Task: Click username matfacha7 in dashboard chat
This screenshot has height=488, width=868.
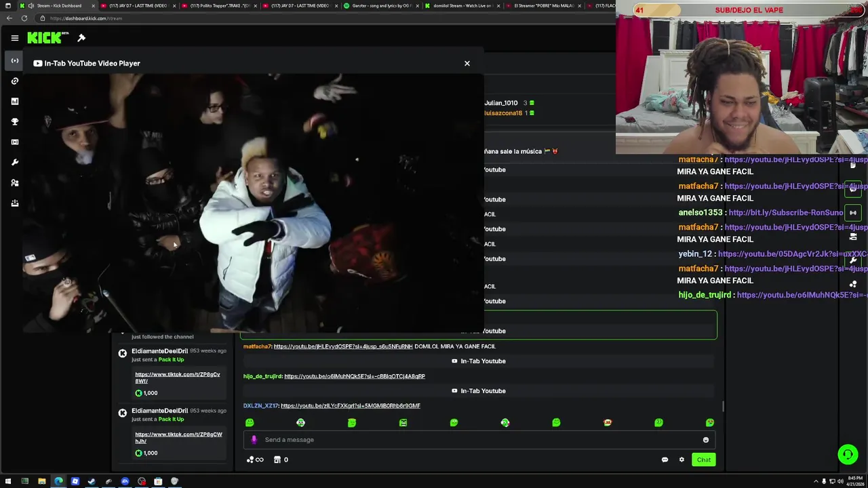Action: 256,346
